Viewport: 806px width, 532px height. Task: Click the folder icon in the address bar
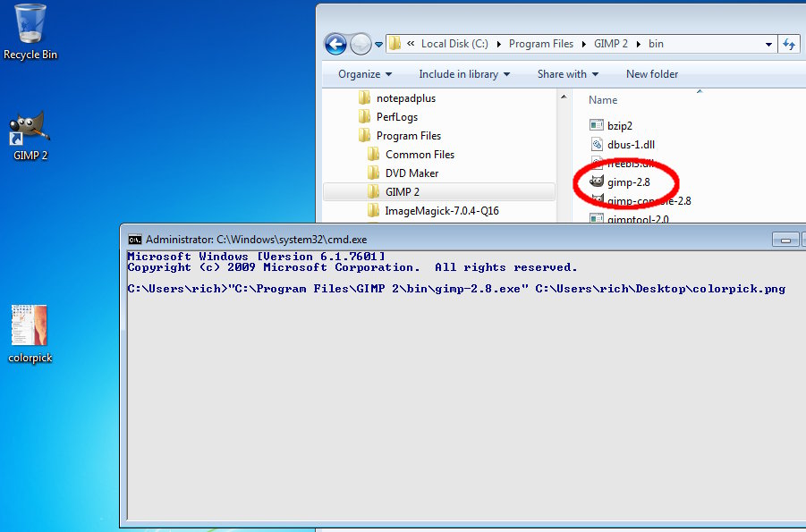395,44
